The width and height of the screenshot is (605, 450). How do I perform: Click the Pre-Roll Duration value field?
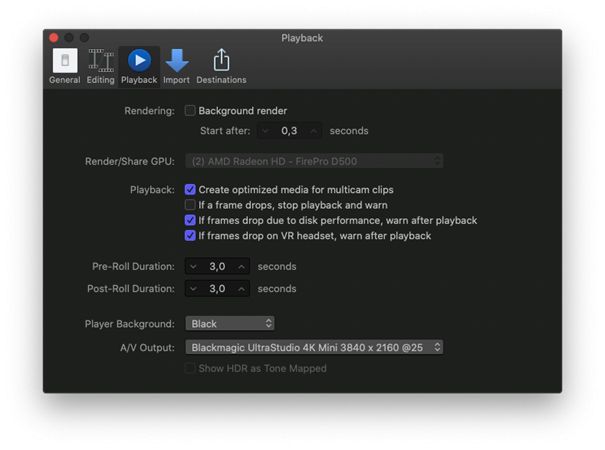coord(217,266)
